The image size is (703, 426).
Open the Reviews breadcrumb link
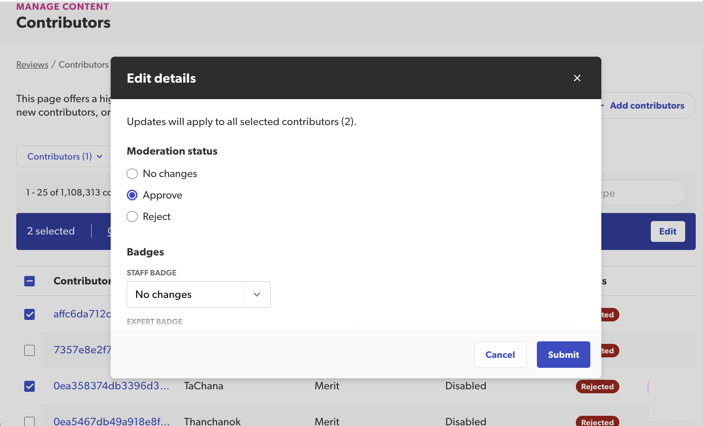click(32, 65)
